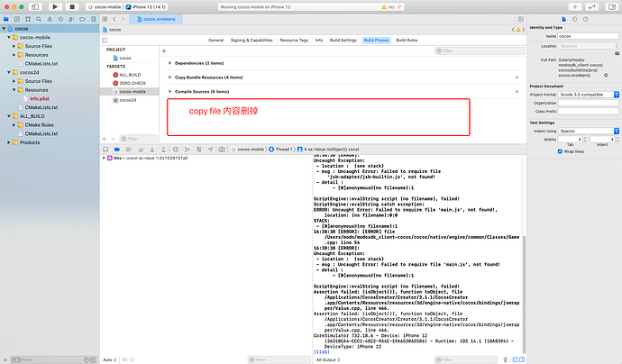Open the Issue navigator warning-triangle icon

click(50, 19)
